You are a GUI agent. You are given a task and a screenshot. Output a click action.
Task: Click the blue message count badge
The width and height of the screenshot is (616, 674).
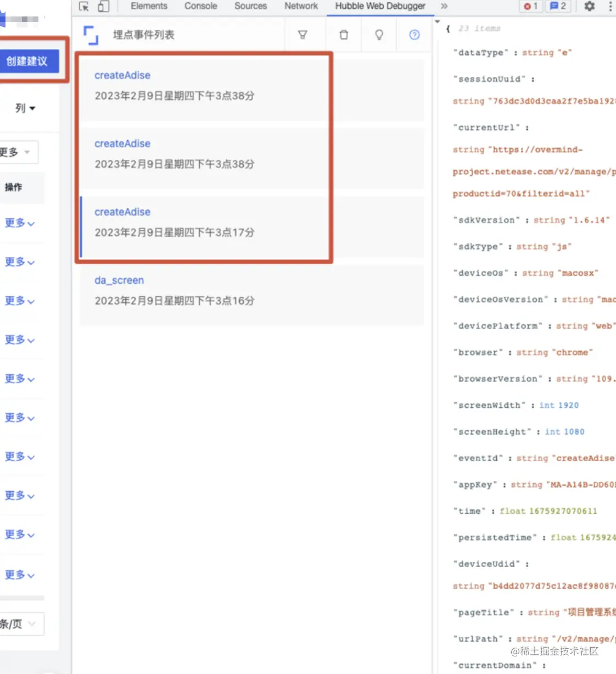tap(558, 6)
